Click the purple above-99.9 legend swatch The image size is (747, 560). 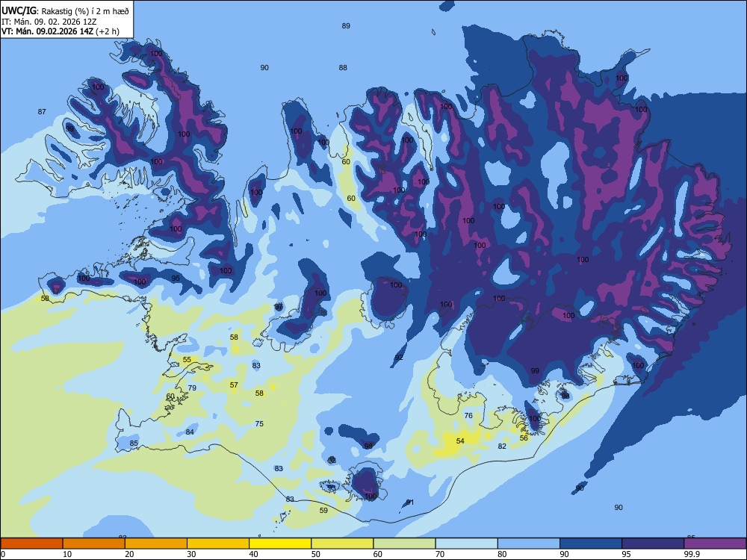point(715,544)
